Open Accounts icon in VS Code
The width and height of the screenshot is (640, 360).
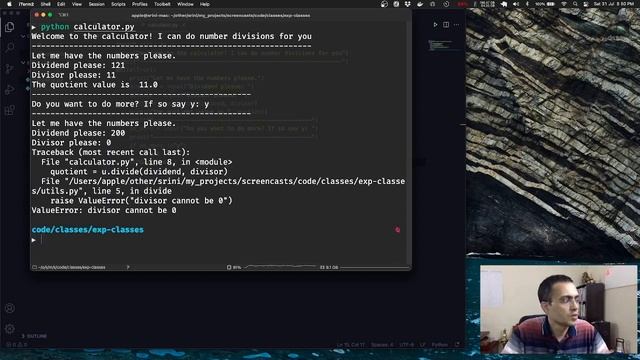[x=9, y=308]
